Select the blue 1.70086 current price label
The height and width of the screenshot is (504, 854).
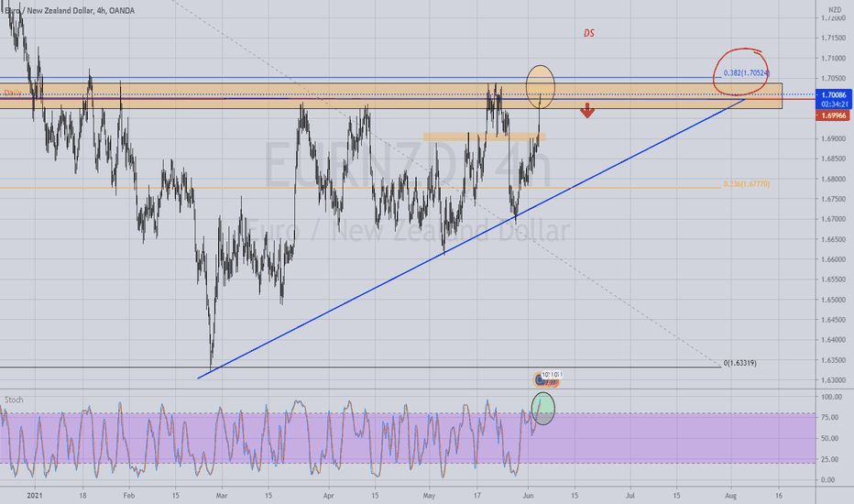(x=834, y=94)
